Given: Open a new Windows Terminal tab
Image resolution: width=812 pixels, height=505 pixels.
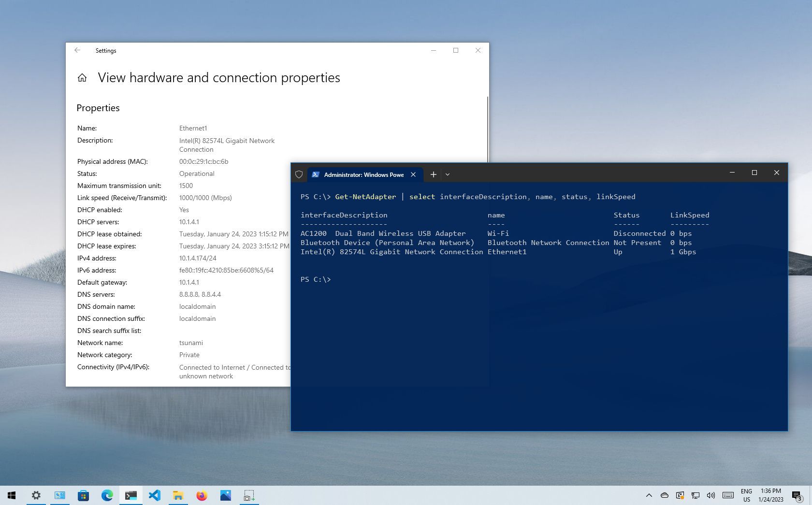Looking at the screenshot, I should (433, 174).
